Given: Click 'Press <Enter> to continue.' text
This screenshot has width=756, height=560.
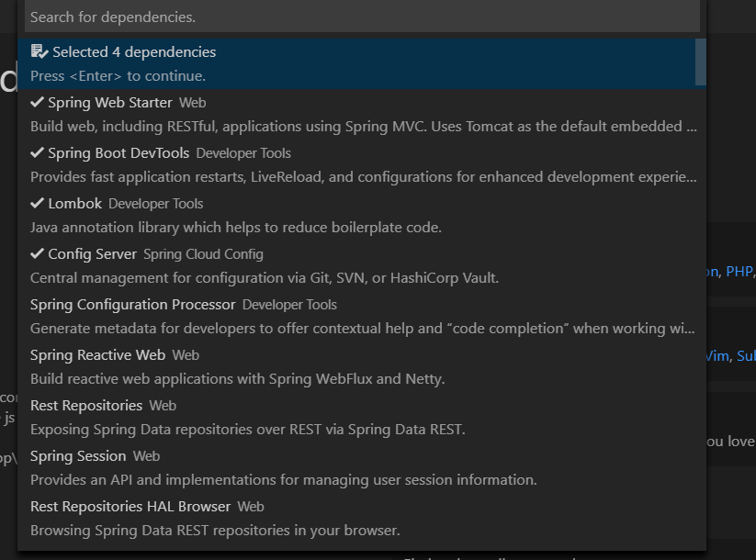Looking at the screenshot, I should click(x=118, y=76).
